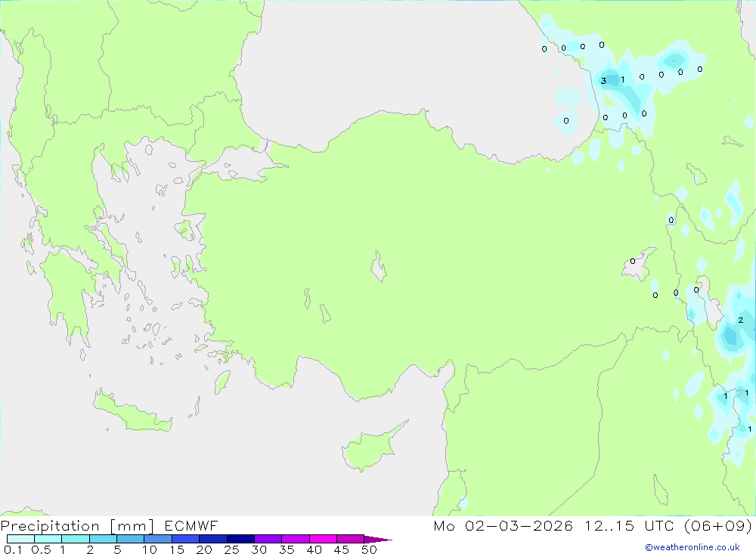756x554 pixels.
Task: Click the 0.5–1 mm legend color swatch
Action: (x=48, y=539)
